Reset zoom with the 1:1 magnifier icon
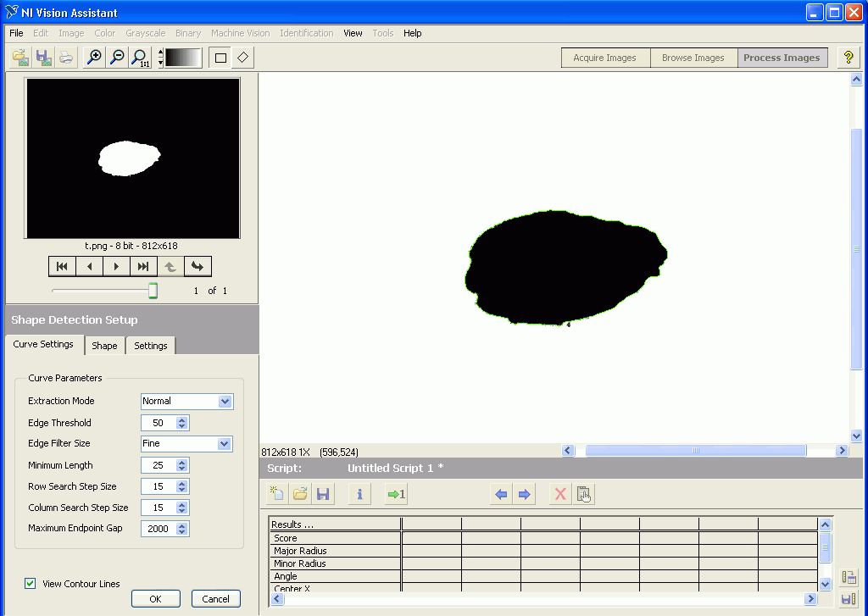The image size is (868, 616). [140, 58]
